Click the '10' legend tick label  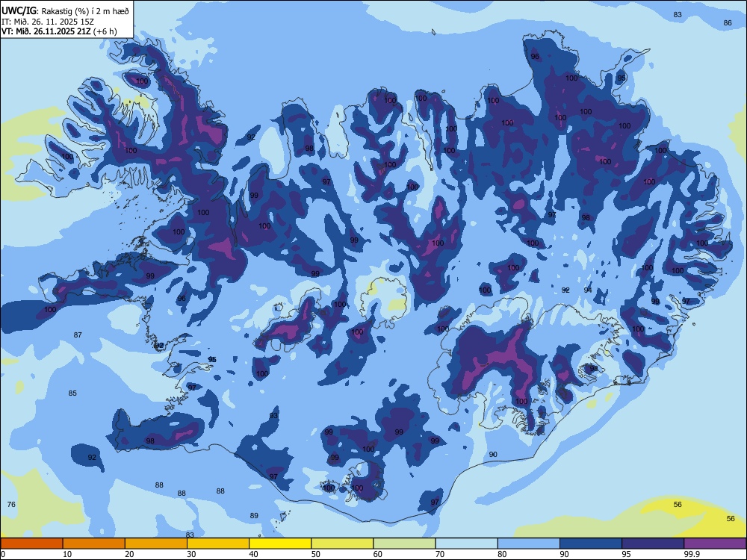click(x=67, y=554)
